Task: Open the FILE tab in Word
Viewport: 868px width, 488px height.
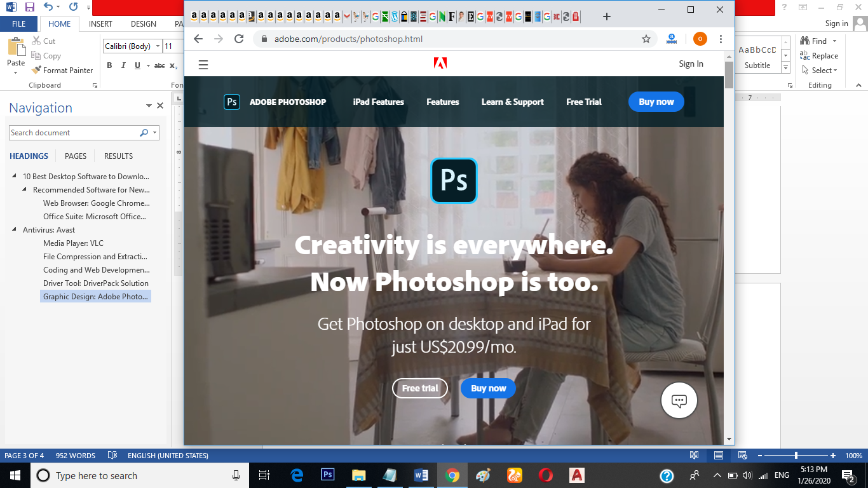Action: pyautogui.click(x=19, y=24)
